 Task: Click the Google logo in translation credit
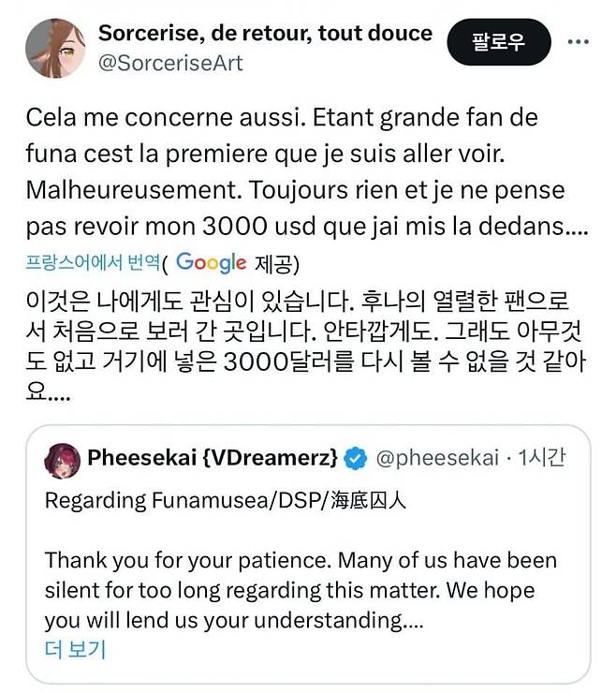coord(211,262)
